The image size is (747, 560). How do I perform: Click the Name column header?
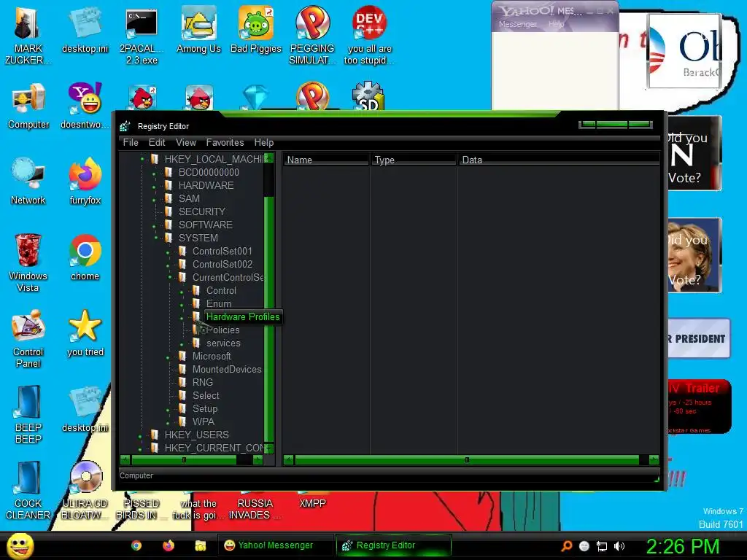click(326, 160)
